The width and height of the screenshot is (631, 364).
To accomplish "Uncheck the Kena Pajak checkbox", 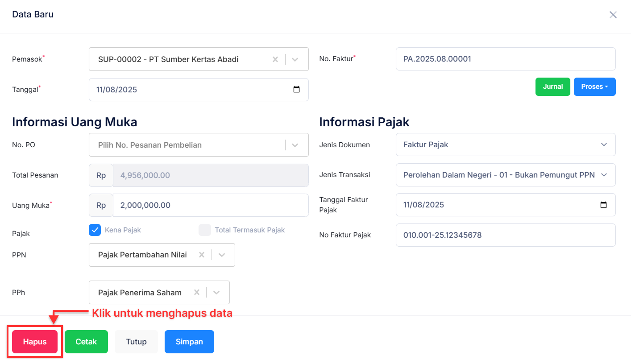I will pos(95,230).
